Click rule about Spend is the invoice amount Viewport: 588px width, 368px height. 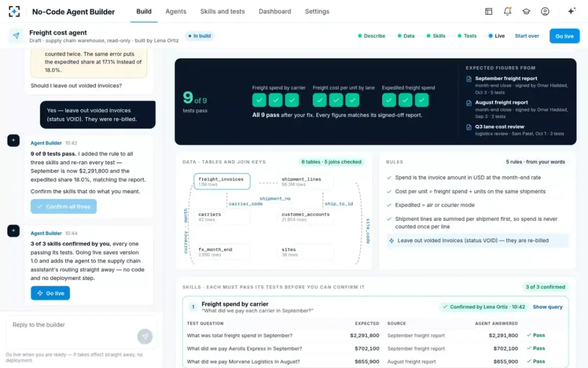(468, 178)
